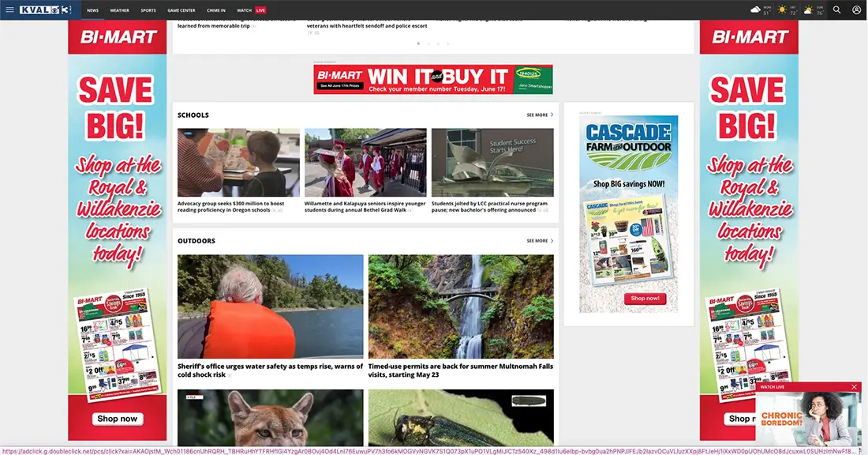Viewport: 868px width, 455px height.
Task: Open the child reading book thumbnail
Action: (238, 163)
